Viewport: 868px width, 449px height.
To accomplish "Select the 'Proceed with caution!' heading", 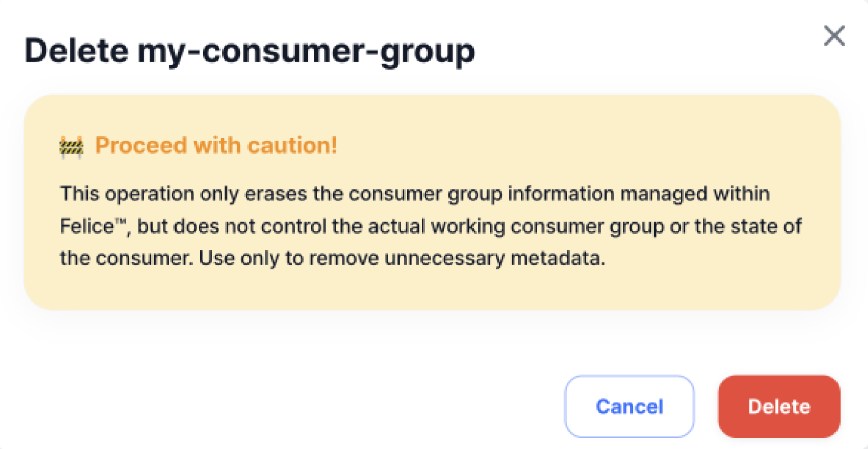I will pos(217,145).
